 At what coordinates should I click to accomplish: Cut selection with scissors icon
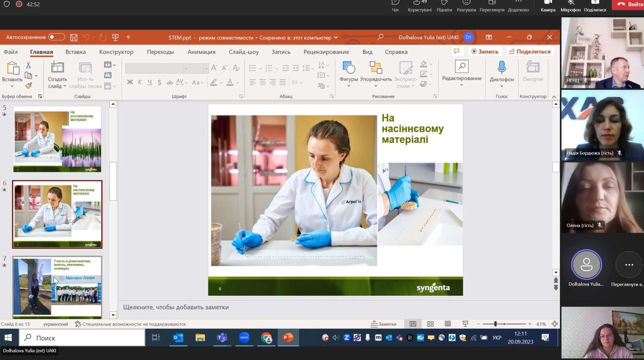pos(28,65)
